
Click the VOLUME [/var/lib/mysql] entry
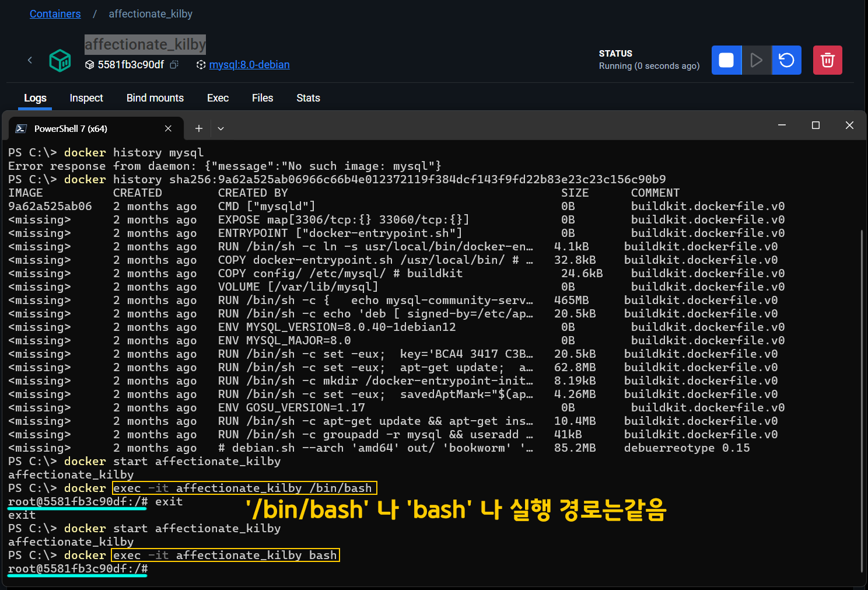[x=298, y=287]
